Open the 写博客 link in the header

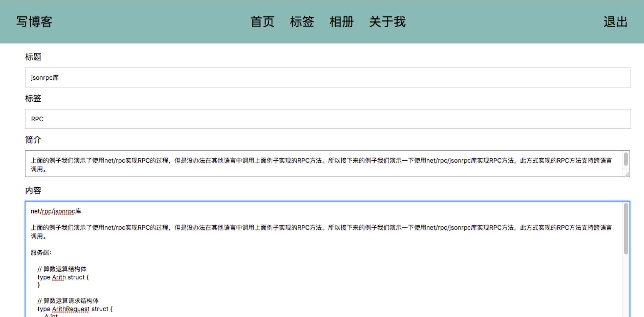[x=34, y=22]
